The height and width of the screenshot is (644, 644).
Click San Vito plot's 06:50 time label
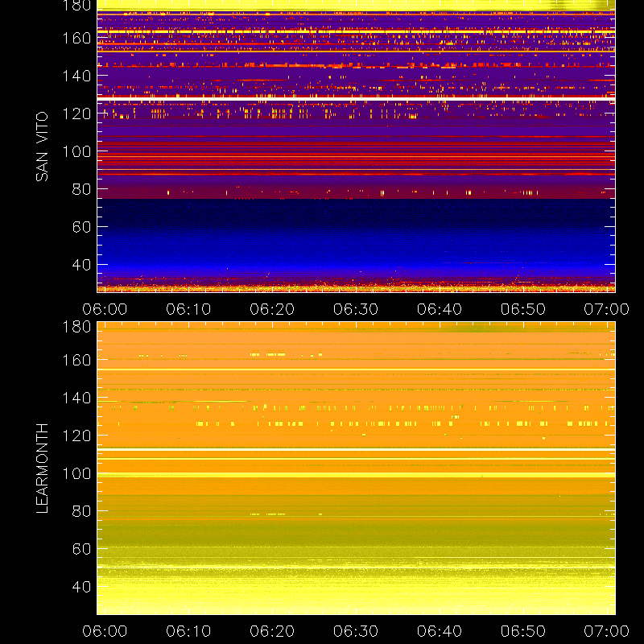click(x=522, y=309)
